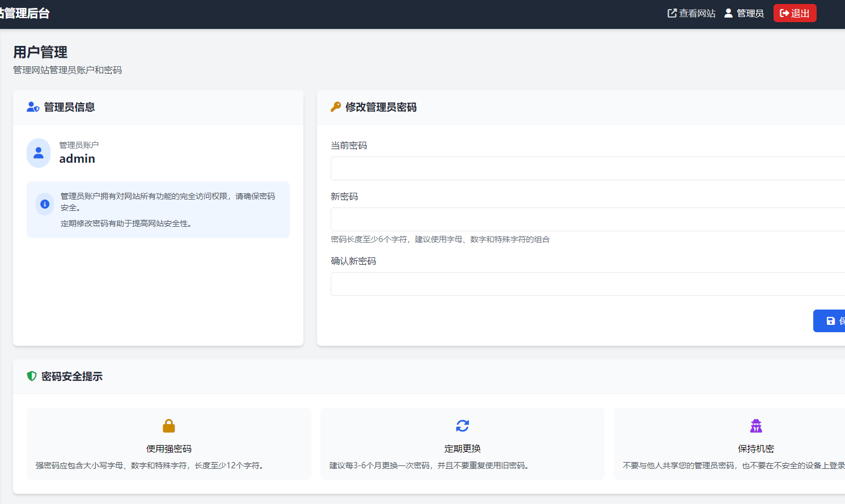The width and height of the screenshot is (845, 504).
Task: Click the 保持机密 tip title
Action: pos(756,449)
